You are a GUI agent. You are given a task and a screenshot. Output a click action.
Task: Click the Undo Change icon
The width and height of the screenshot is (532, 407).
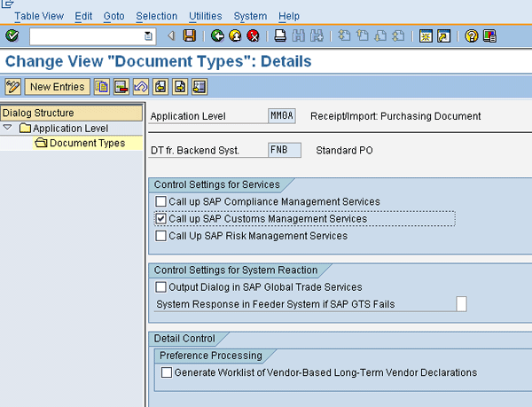[141, 87]
